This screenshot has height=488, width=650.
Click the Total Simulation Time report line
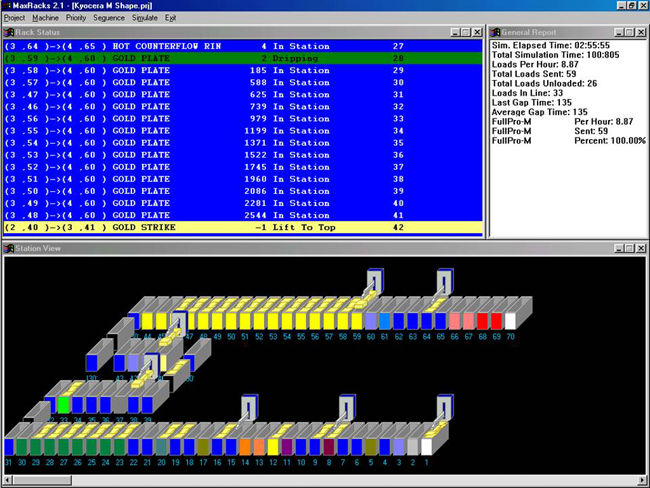(x=555, y=55)
